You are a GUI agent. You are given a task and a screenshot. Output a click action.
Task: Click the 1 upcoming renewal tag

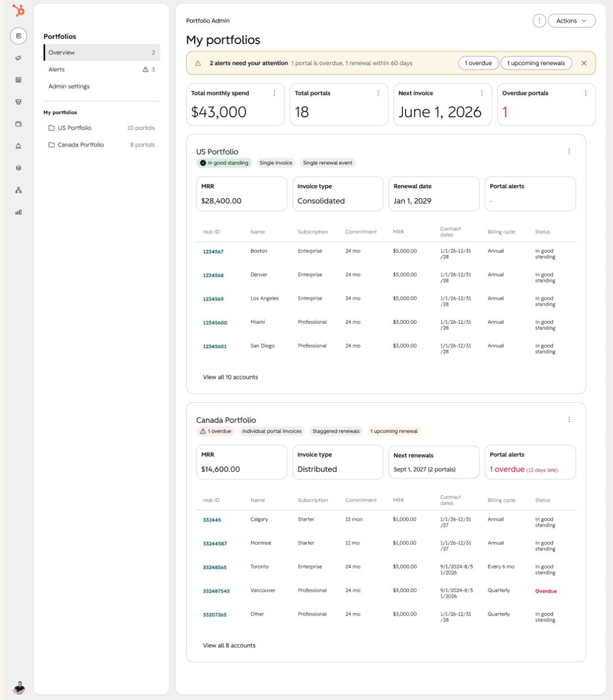(x=394, y=431)
